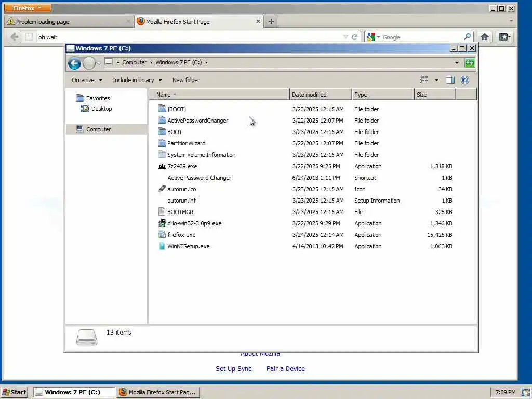This screenshot has height=399, width=532.
Task: Toggle the preview pane icon in Explorer
Action: point(450,80)
